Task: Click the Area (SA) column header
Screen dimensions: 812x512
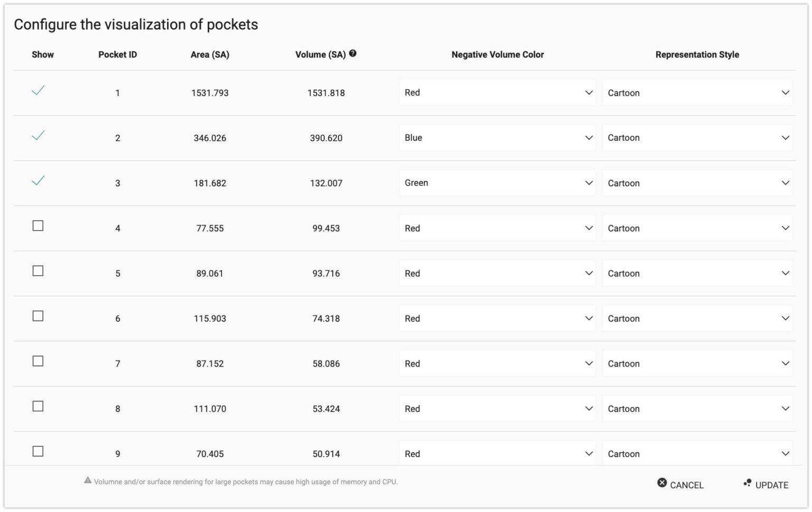Action: tap(210, 54)
